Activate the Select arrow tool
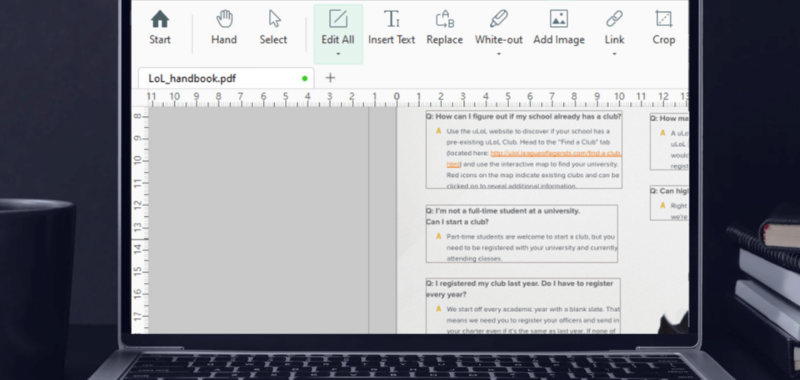This screenshot has height=380, width=800. click(x=273, y=28)
